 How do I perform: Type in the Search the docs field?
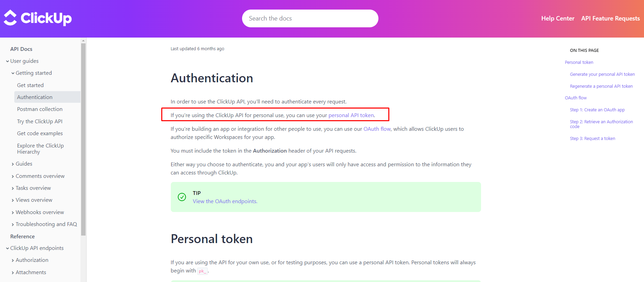click(x=310, y=18)
